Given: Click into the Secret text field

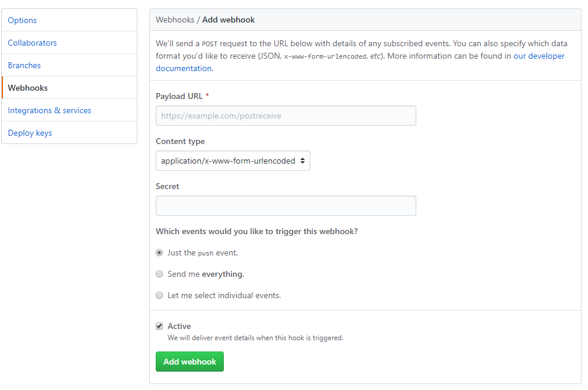Looking at the screenshot, I should pyautogui.click(x=286, y=206).
